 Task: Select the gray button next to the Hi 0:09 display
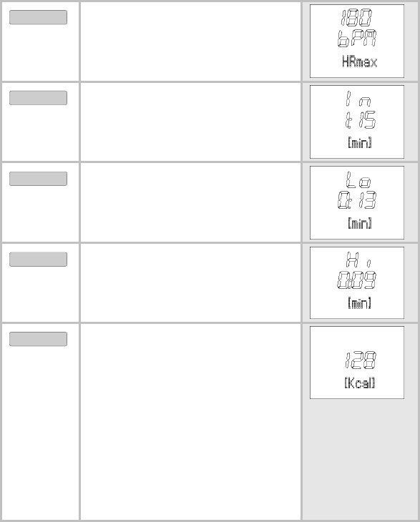pos(38,260)
